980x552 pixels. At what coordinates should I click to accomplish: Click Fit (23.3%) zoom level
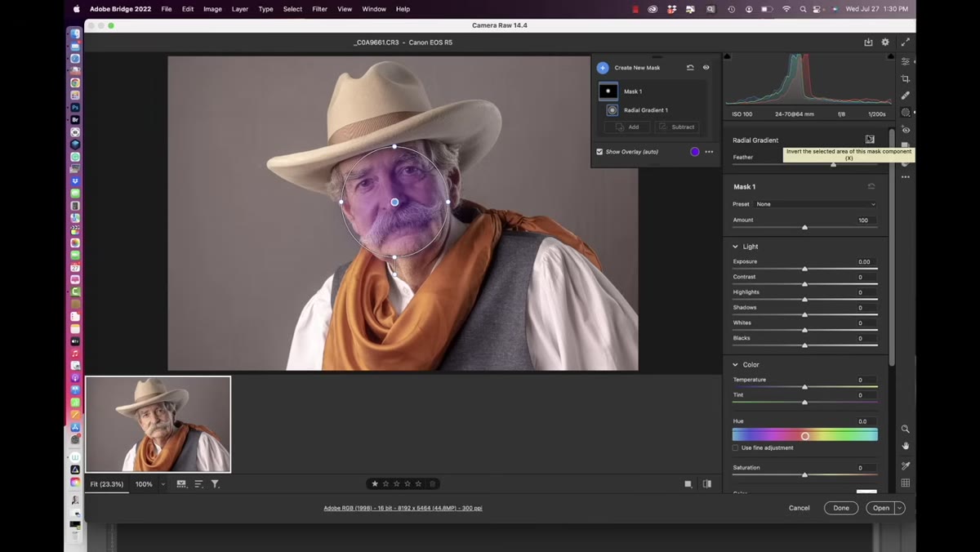(x=107, y=484)
